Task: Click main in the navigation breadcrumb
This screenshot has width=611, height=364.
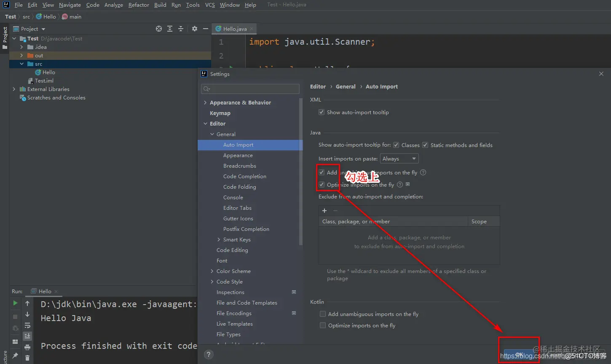Action: click(75, 16)
